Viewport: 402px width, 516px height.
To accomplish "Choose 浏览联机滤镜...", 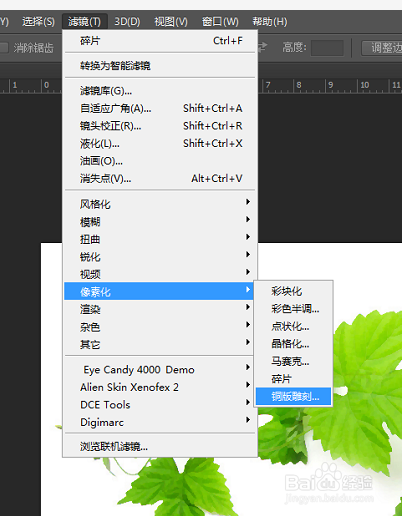I will click(x=160, y=446).
